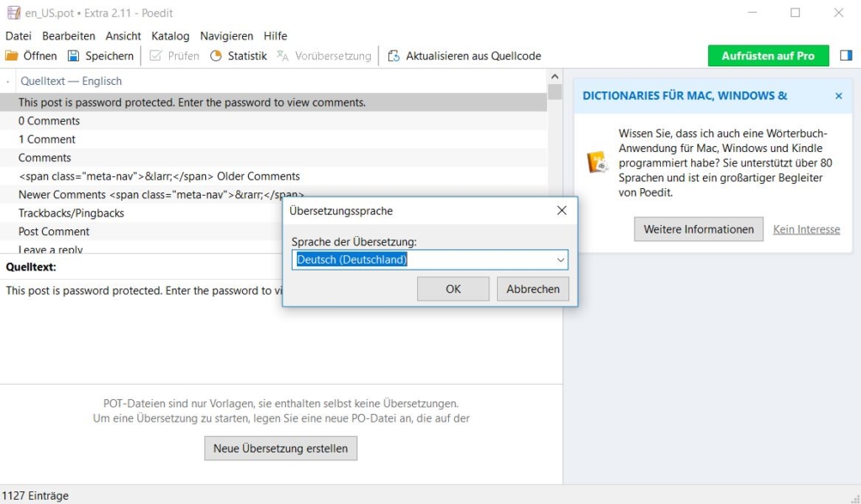Click the Öffnen toolbar label
The image size is (861, 504).
pyautogui.click(x=40, y=56)
